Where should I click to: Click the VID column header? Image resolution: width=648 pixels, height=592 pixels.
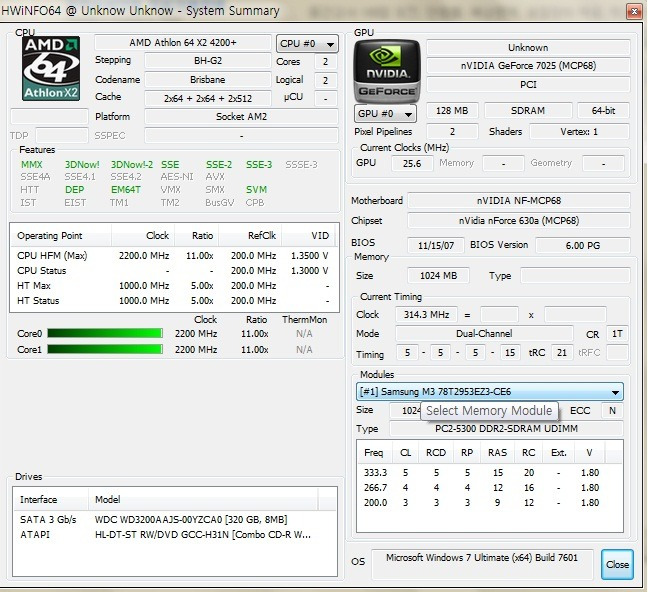pyautogui.click(x=308, y=236)
